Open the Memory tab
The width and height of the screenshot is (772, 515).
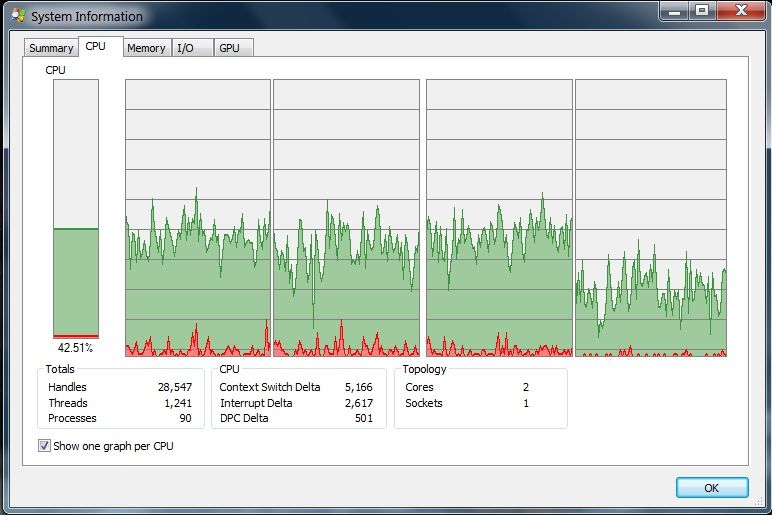pyautogui.click(x=147, y=48)
